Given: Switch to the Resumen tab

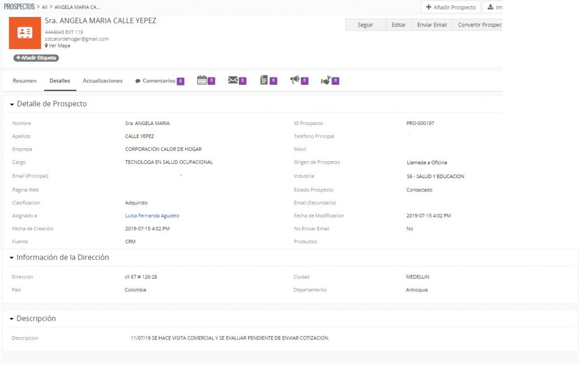Looking at the screenshot, I should click(x=24, y=81).
